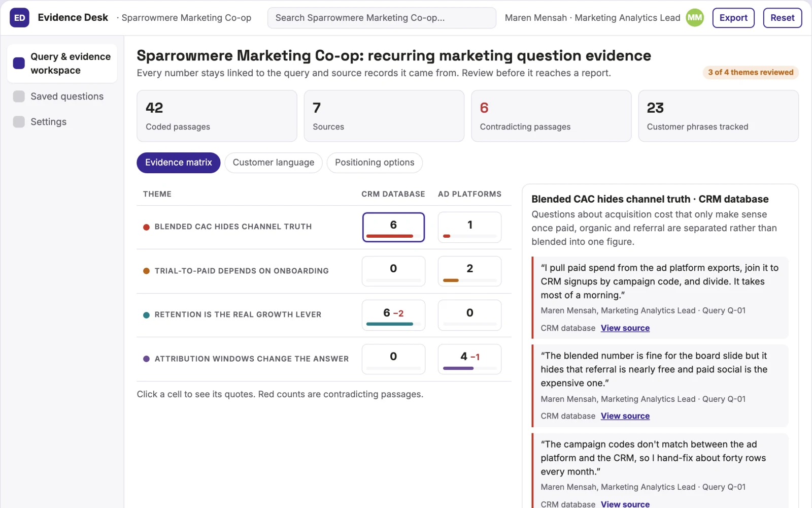This screenshot has width=812, height=508.
Task: Click View source under the paid spend quote
Action: click(x=625, y=328)
